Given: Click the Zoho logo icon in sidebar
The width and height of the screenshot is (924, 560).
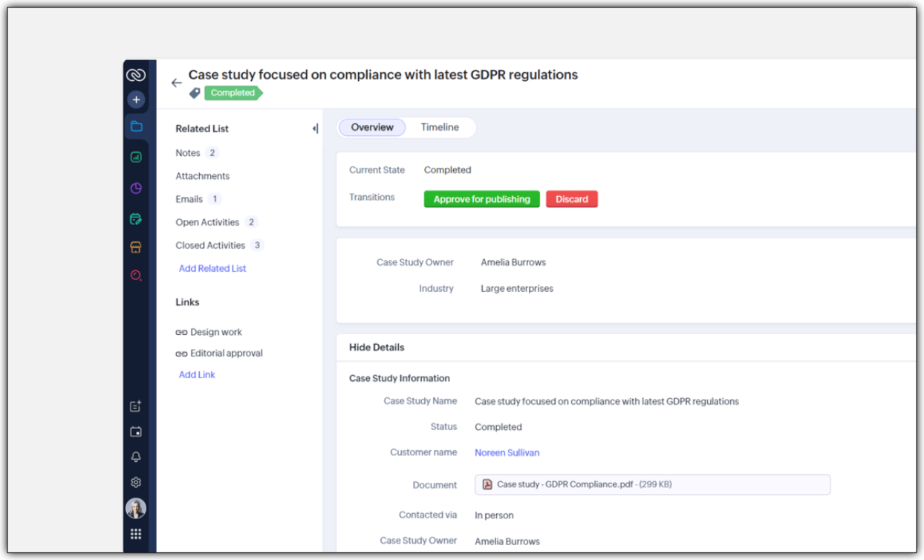Looking at the screenshot, I should coord(135,74).
